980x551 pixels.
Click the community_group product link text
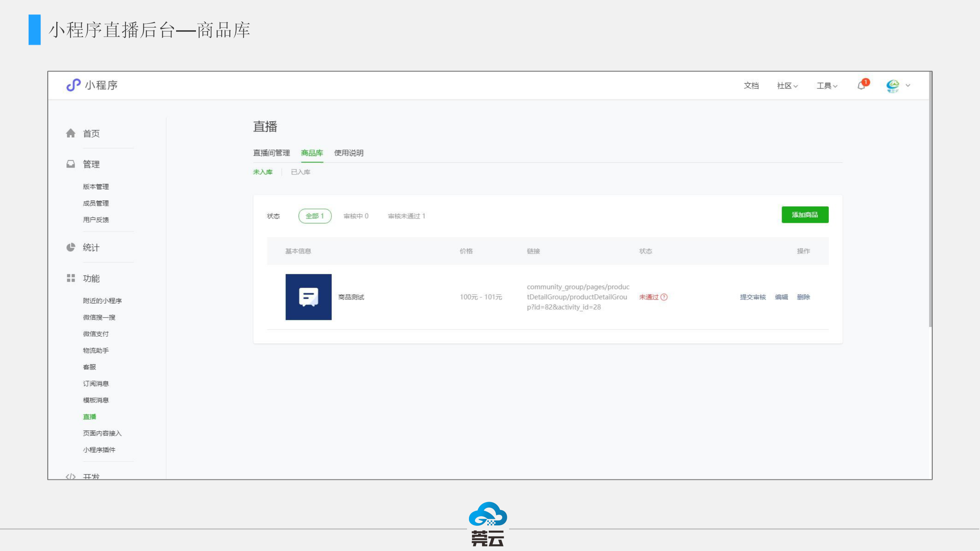pos(578,297)
